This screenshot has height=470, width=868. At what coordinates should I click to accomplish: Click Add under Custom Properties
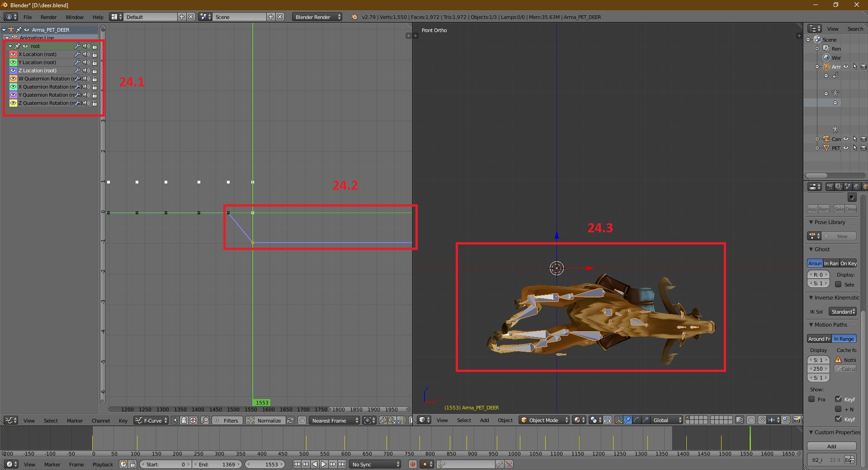[x=831, y=446]
